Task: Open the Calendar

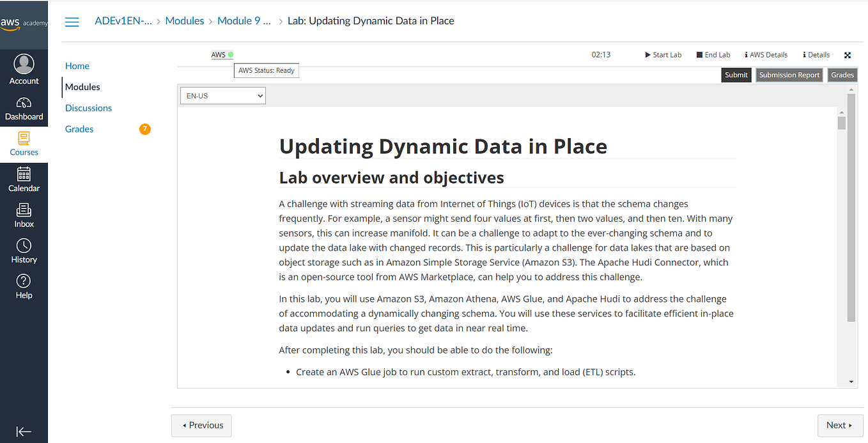Action: pos(24,180)
